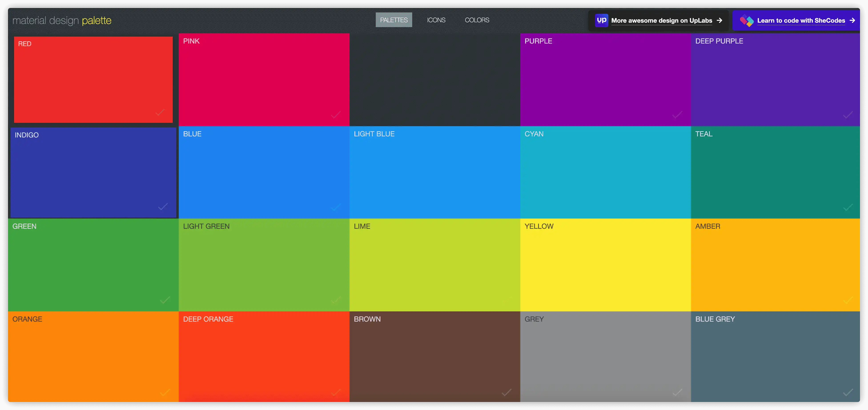The height and width of the screenshot is (410, 868).
Task: Select the Cyan color swatch
Action: pyautogui.click(x=605, y=172)
